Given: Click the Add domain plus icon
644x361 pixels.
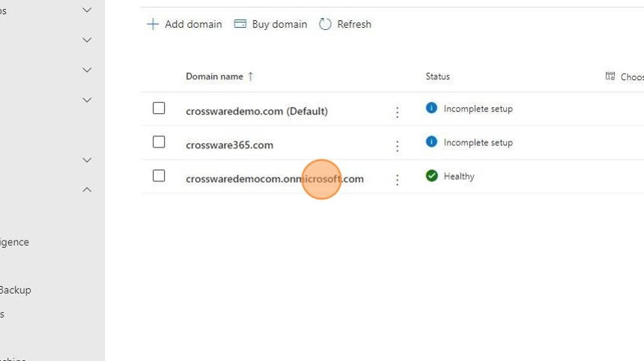Looking at the screenshot, I should click(x=152, y=24).
